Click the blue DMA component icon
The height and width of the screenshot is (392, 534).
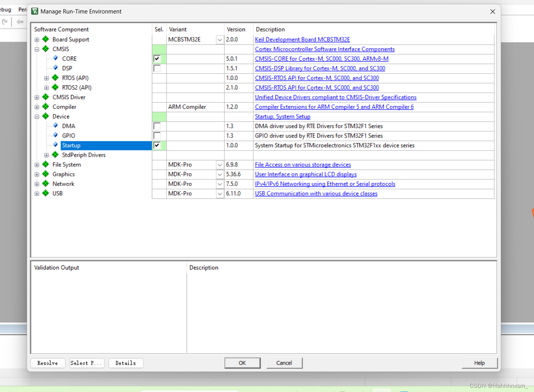coord(56,126)
